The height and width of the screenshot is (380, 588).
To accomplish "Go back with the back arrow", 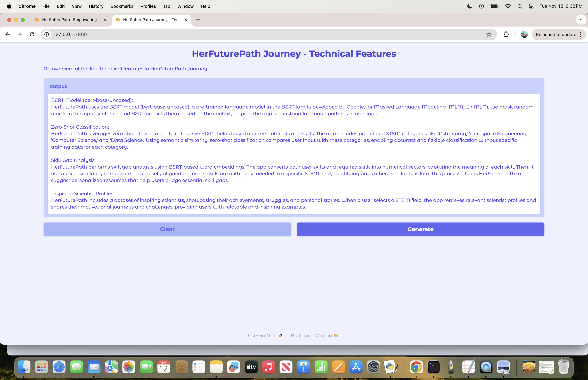I will (7, 34).
